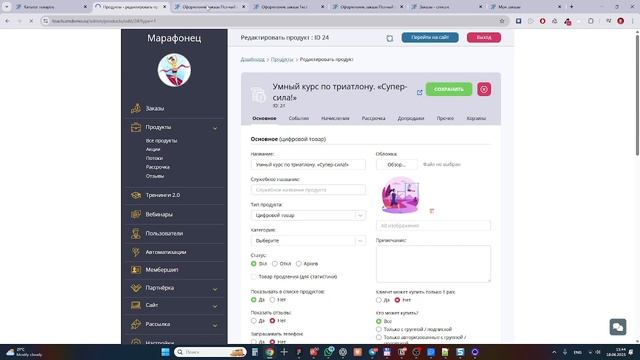Open the Windows Start menu

click(165, 352)
